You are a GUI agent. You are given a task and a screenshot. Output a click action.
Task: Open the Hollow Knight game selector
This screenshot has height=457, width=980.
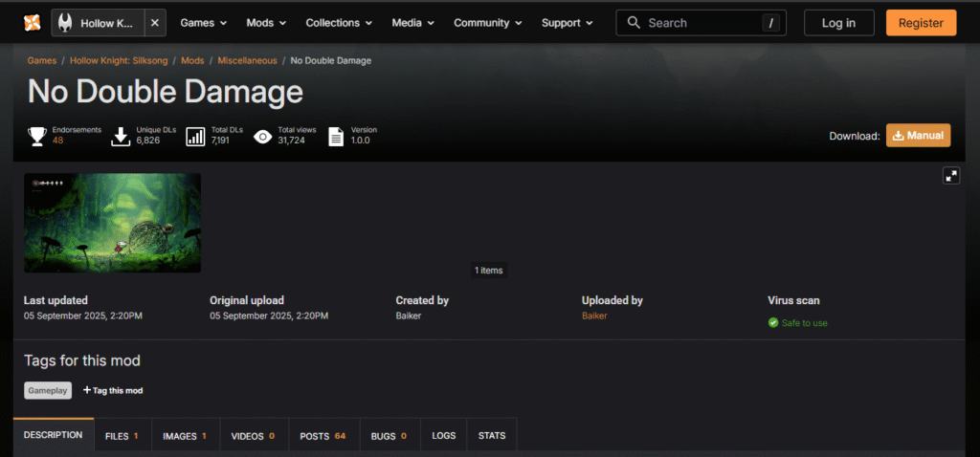[x=99, y=23]
